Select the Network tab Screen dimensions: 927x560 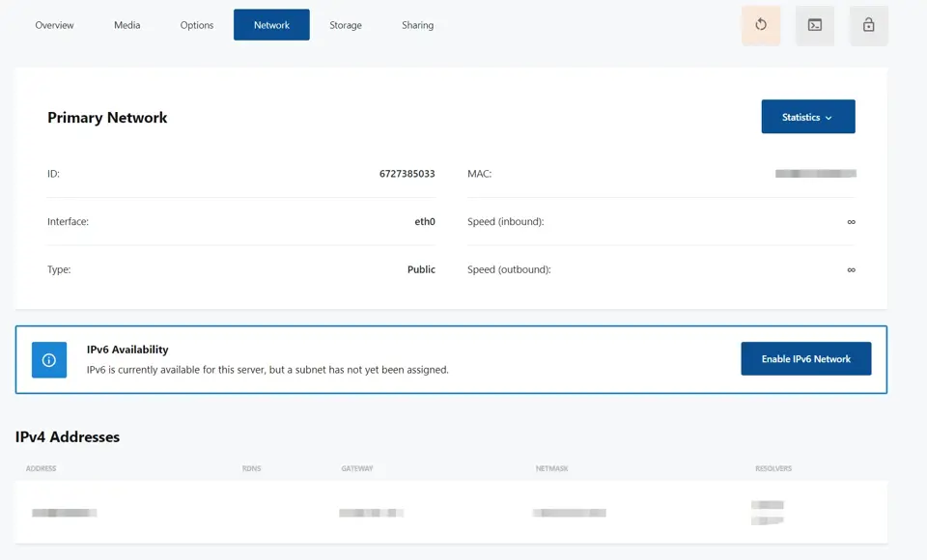[x=271, y=25]
